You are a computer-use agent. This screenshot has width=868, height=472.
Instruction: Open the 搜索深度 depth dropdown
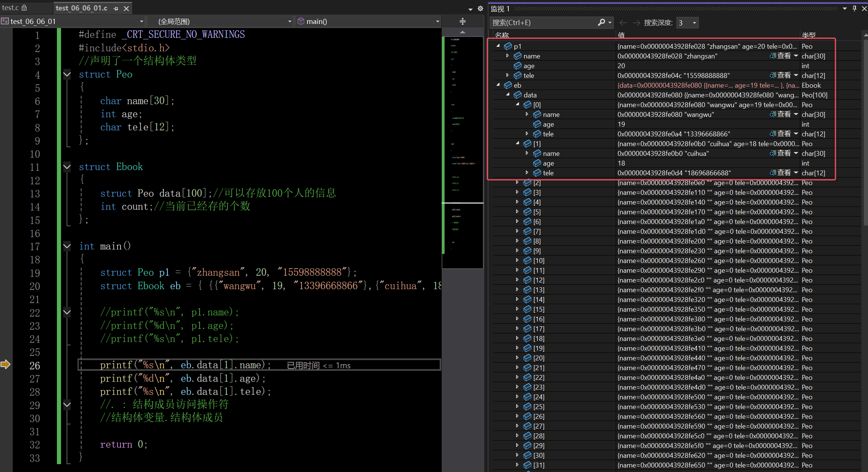click(x=694, y=23)
